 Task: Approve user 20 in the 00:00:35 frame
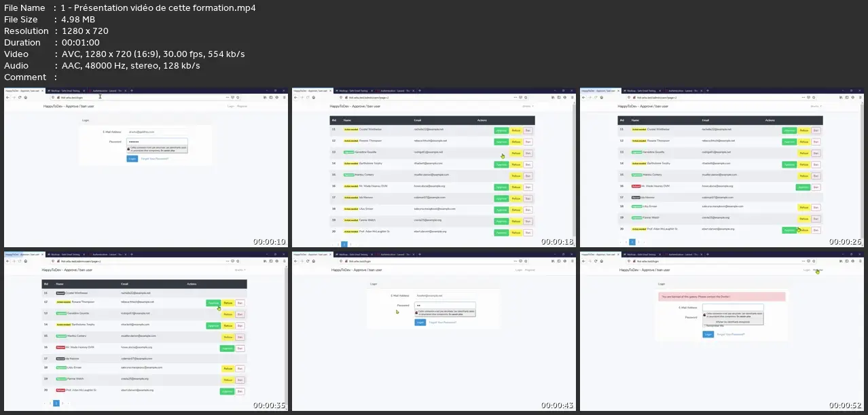[227, 391]
